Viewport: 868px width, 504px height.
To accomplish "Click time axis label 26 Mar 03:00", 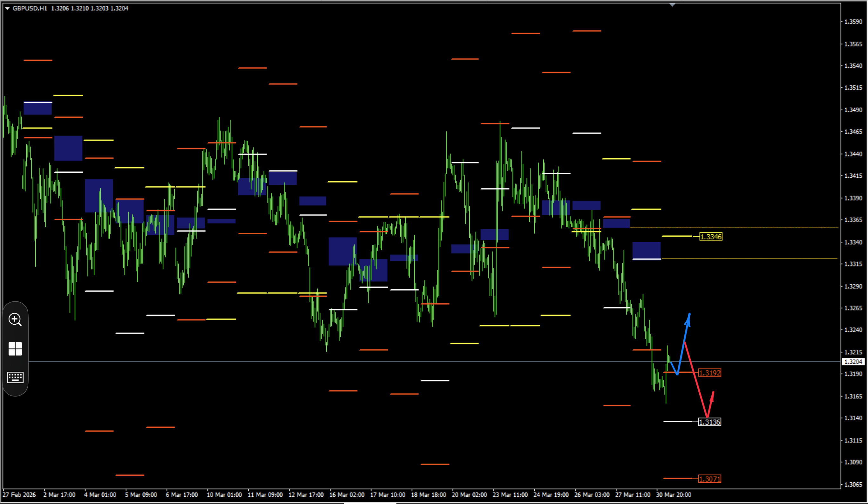I will pyautogui.click(x=592, y=495).
